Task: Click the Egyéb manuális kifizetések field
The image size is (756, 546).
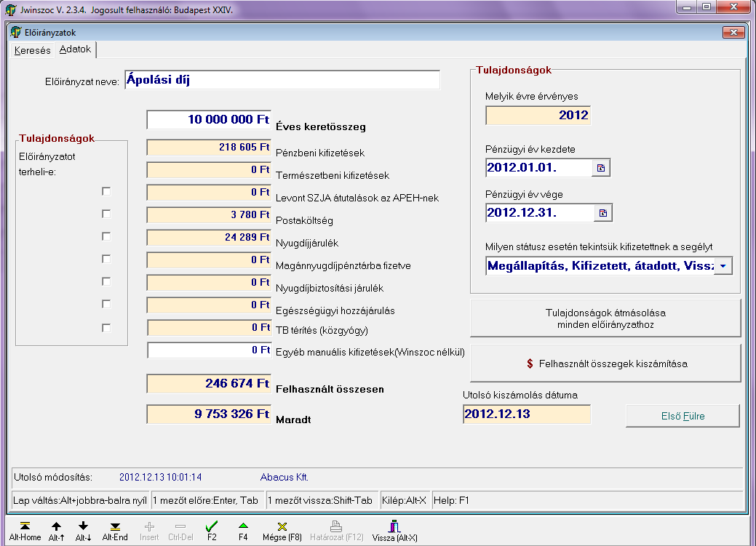Action: pyautogui.click(x=209, y=350)
